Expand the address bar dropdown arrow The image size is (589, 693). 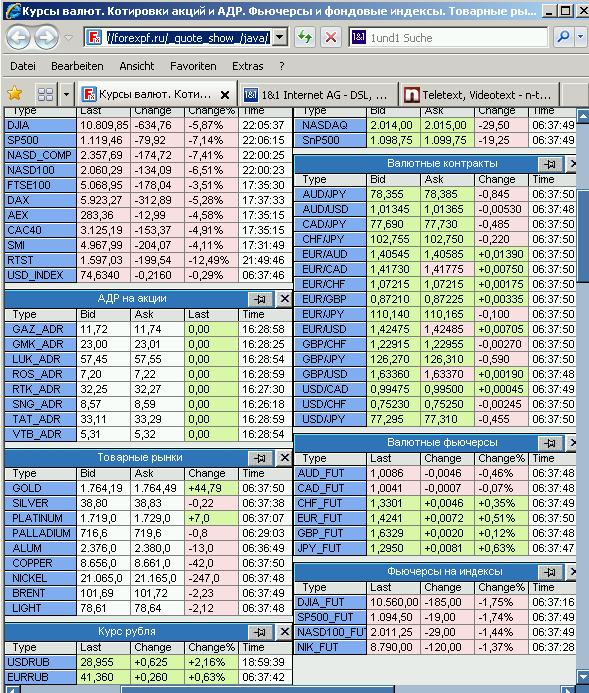tap(280, 38)
